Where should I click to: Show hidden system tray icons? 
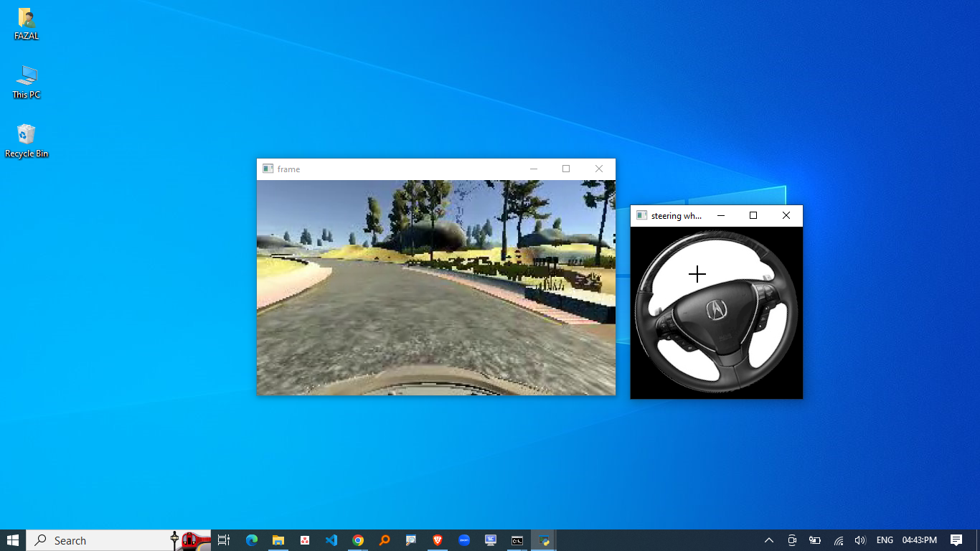tap(769, 540)
